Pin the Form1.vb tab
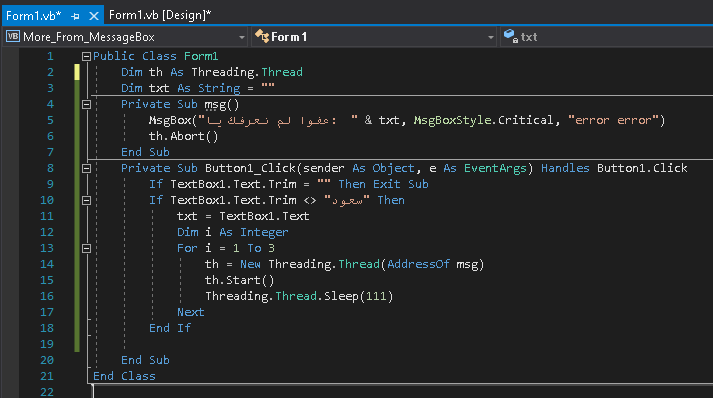713x398 pixels. (x=75, y=16)
